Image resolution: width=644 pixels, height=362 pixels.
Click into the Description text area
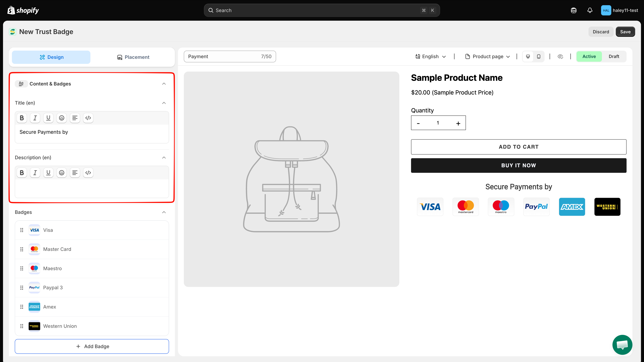click(x=92, y=188)
